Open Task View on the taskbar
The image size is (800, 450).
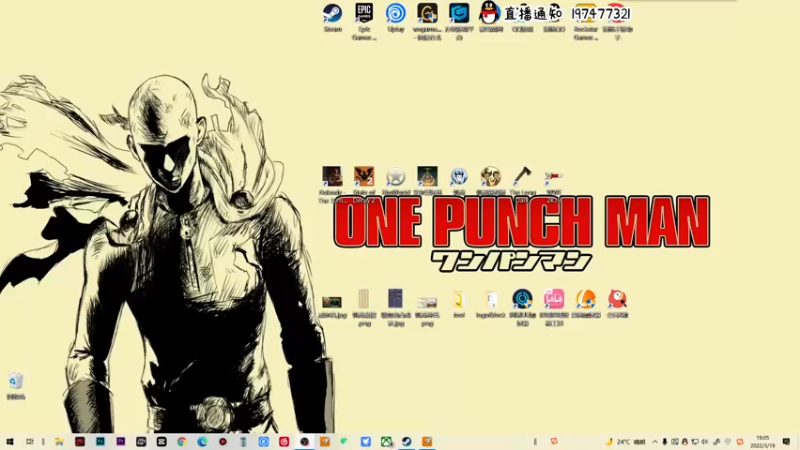coord(30,442)
